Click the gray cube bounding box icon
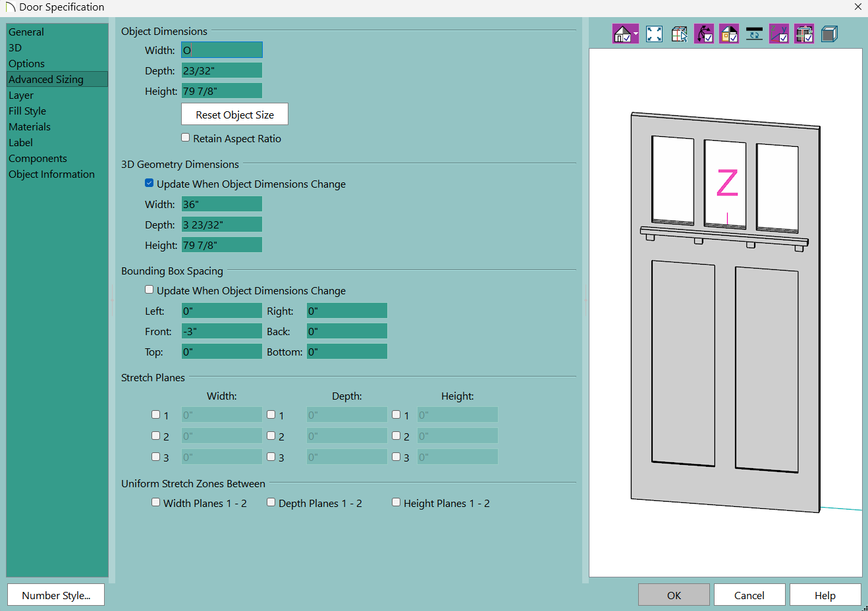This screenshot has width=868, height=611. click(x=829, y=34)
